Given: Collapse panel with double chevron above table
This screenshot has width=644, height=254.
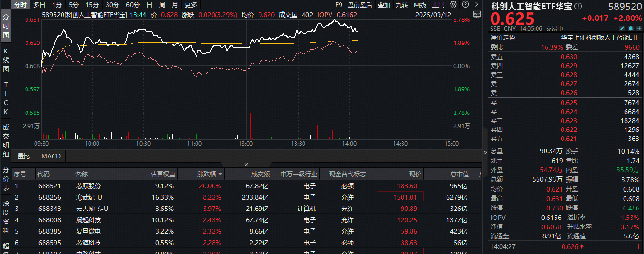Looking at the screenshot, I should tap(246, 165).
